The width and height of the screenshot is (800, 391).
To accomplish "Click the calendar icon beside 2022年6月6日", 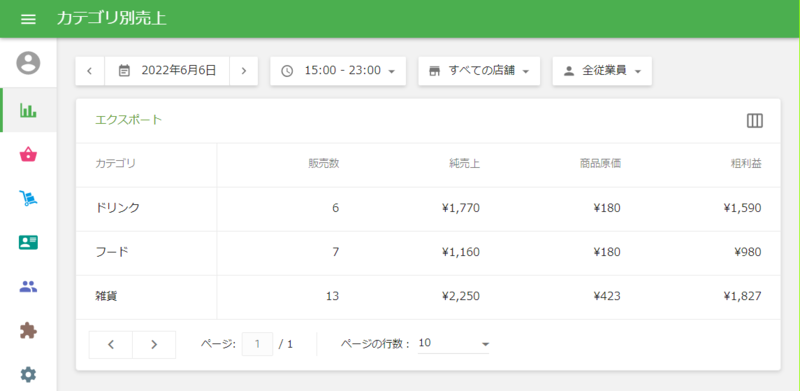I will pyautogui.click(x=124, y=70).
